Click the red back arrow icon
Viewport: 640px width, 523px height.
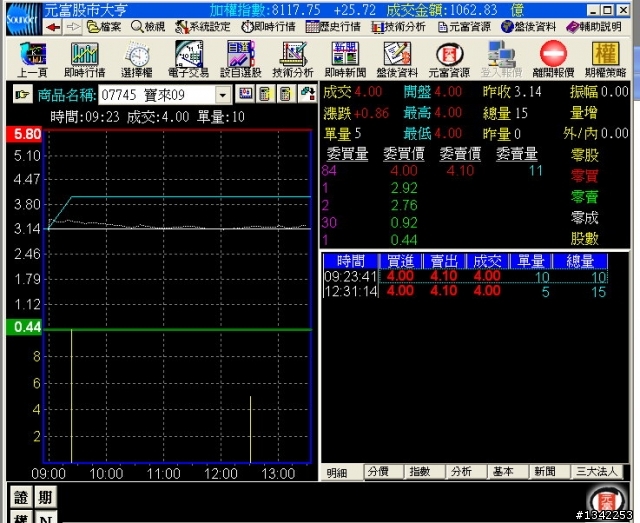tap(53, 27)
